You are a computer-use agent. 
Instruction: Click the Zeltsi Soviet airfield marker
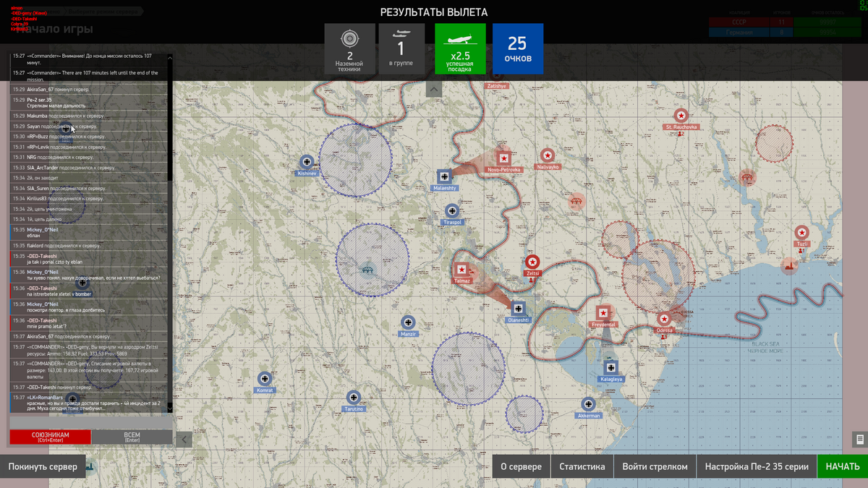(532, 262)
